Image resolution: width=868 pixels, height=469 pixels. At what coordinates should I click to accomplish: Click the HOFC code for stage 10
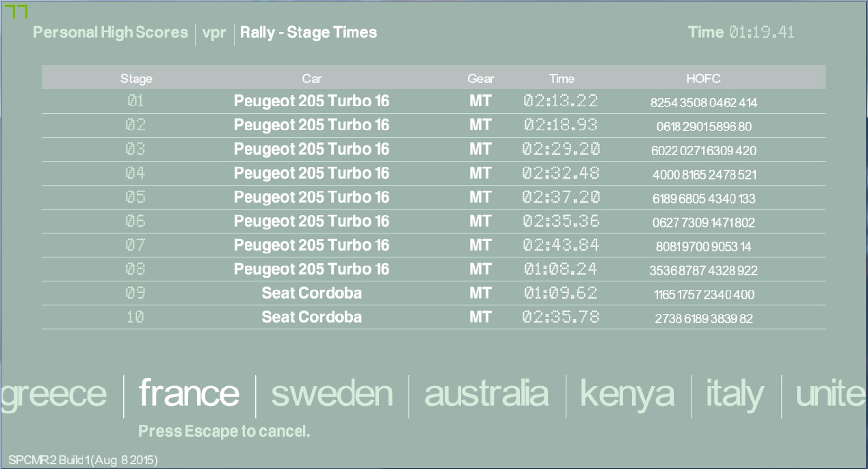(x=703, y=319)
